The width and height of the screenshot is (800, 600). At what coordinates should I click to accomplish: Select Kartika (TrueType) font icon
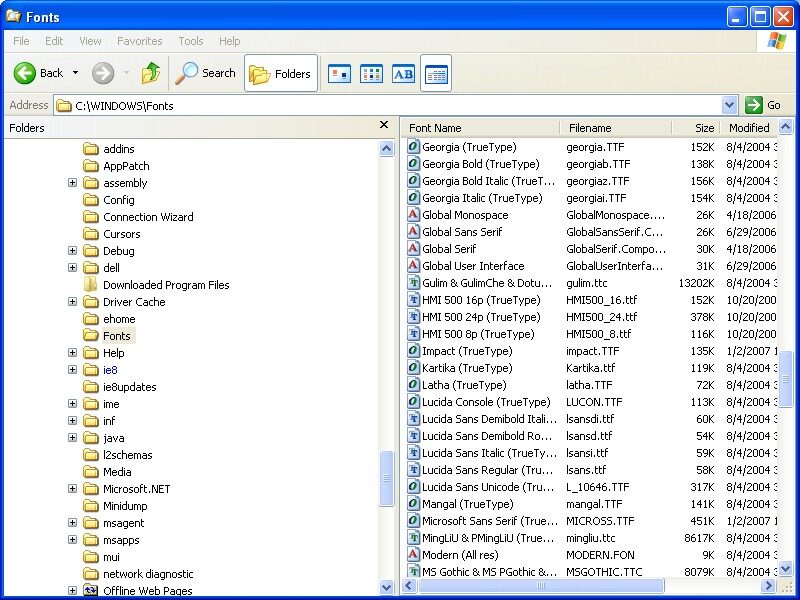413,368
